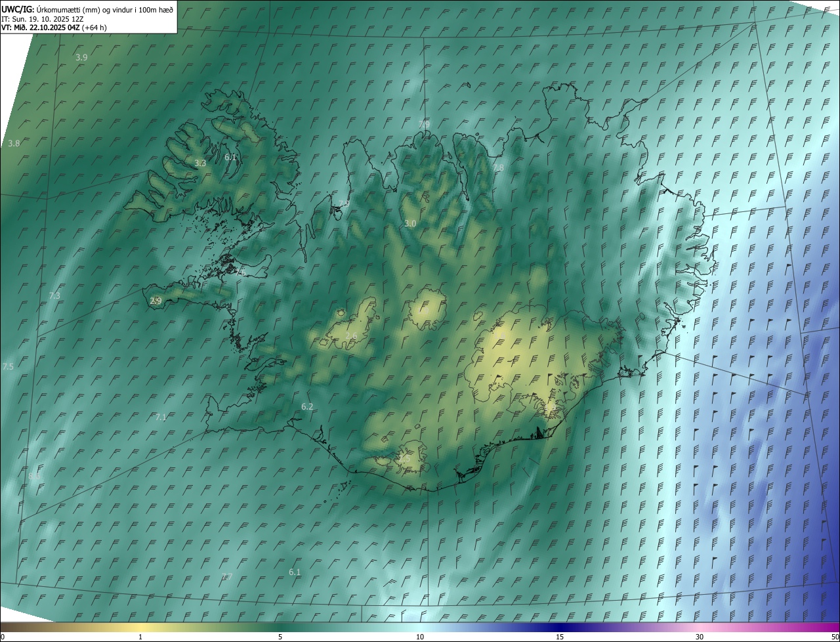
Task: Click the 3.3 value label on the map
Action: (x=200, y=163)
